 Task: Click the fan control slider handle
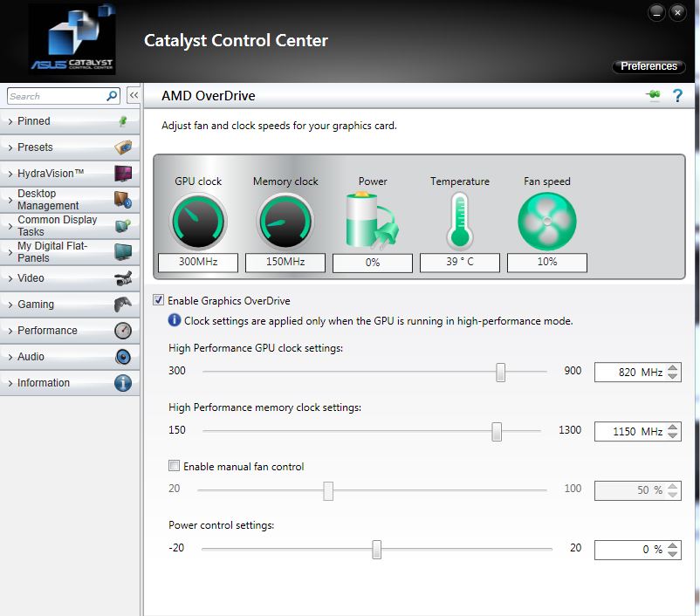pos(328,490)
